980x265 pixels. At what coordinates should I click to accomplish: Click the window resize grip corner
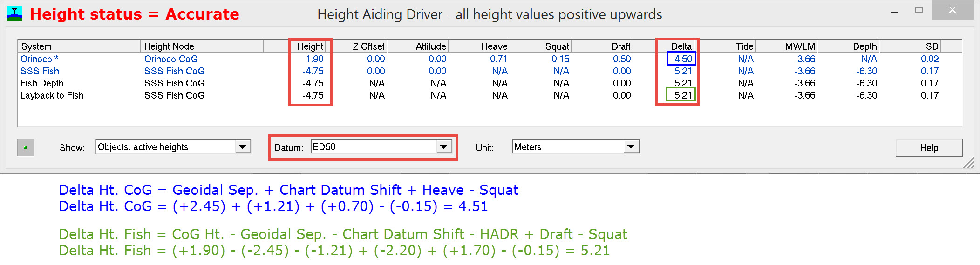point(968,163)
